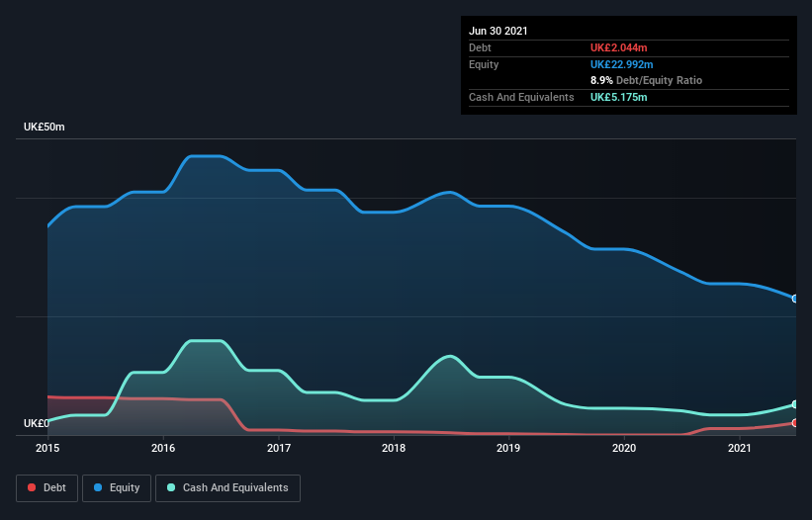Click the UK£22.992m equity value
The width and height of the screenshot is (812, 520).
tap(621, 64)
